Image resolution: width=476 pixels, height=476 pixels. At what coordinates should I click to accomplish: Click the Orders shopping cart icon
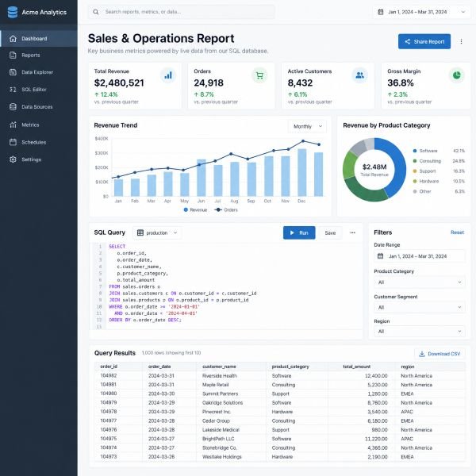click(259, 75)
